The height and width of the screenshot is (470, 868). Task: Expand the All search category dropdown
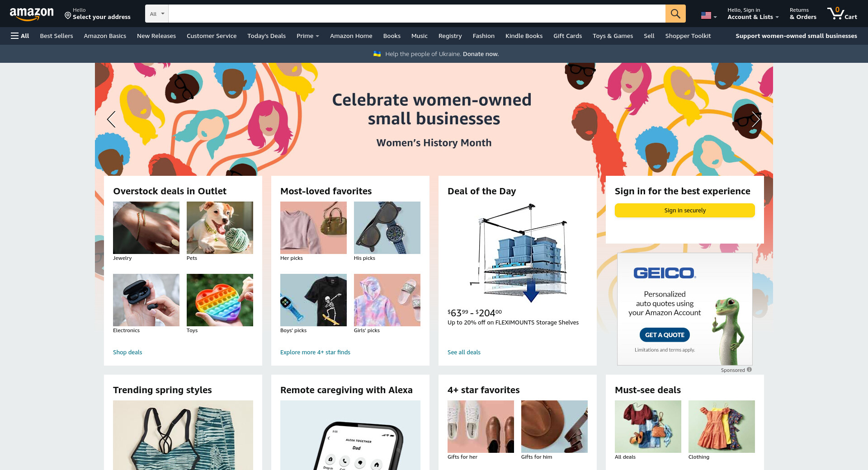[157, 14]
